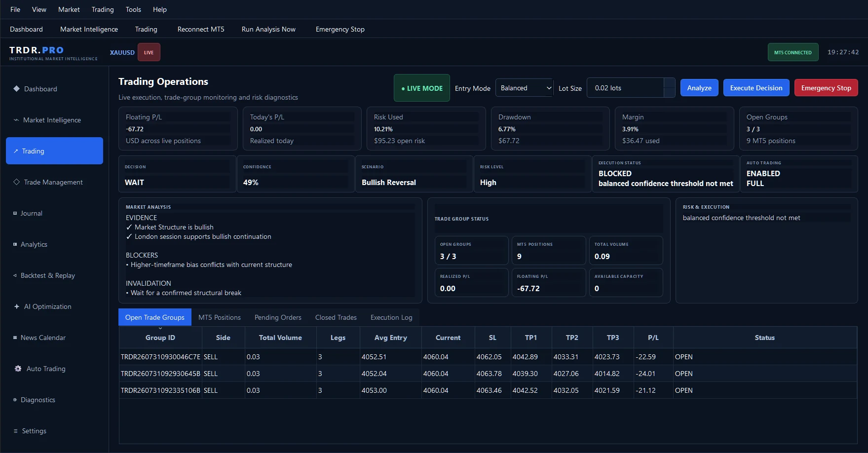Click the red LIVE badge beside XAUUSD

click(149, 52)
